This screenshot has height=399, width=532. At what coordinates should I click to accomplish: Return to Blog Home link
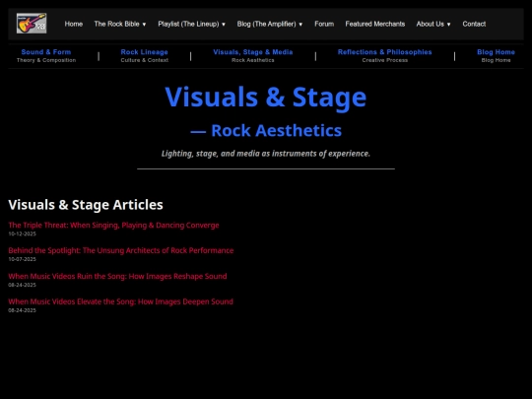pos(496,52)
